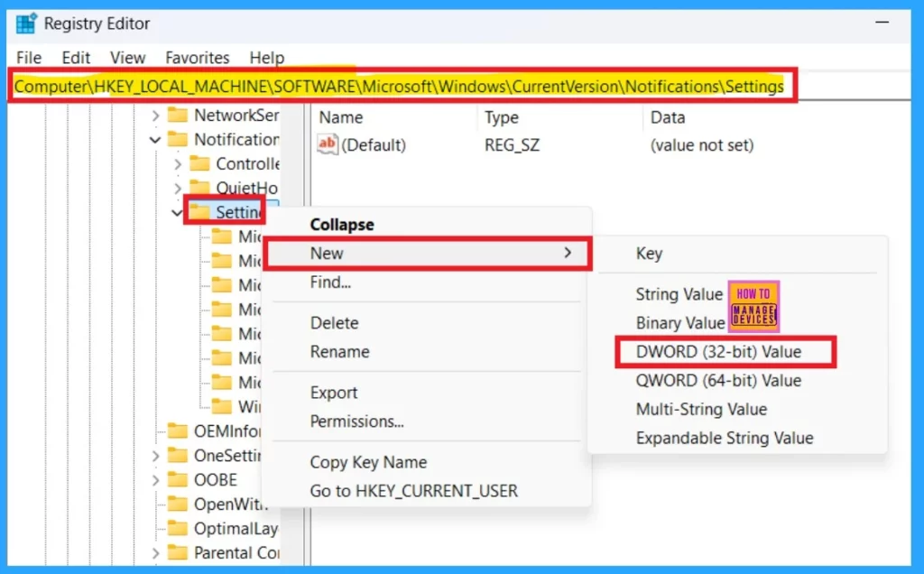This screenshot has width=924, height=574.
Task: Select the (Default) value entry
Action: (x=374, y=145)
